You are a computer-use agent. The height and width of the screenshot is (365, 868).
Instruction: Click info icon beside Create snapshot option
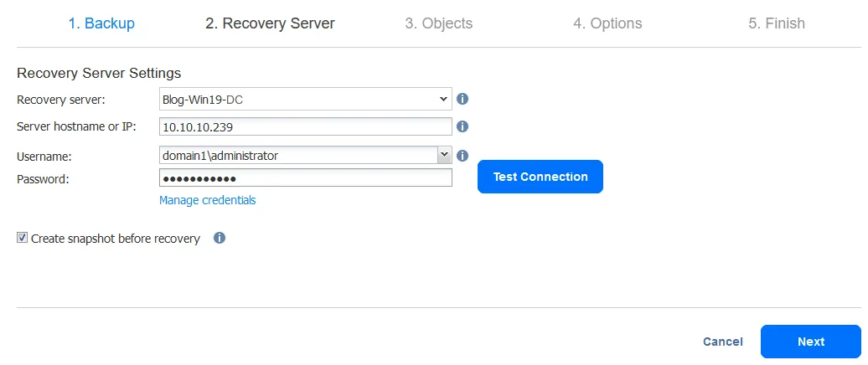(220, 238)
